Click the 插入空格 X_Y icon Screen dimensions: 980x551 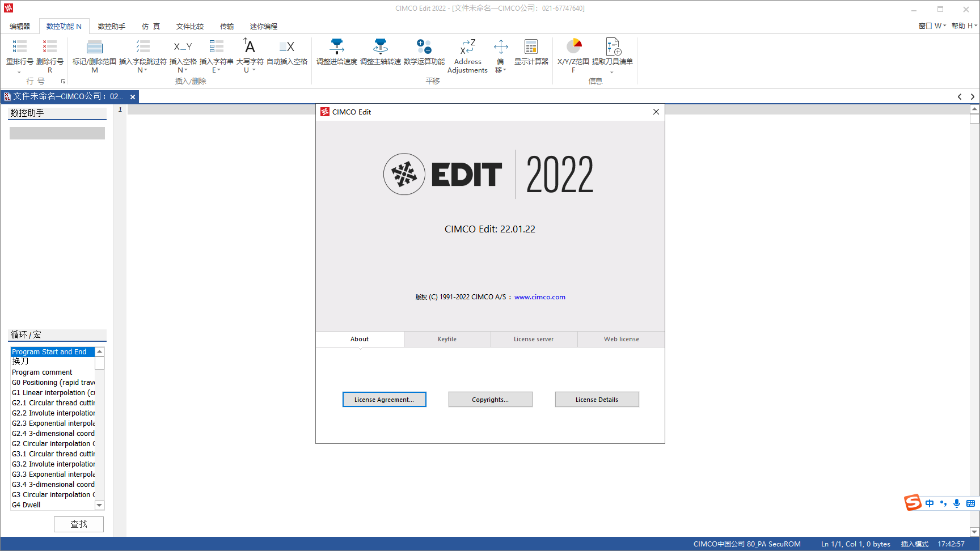click(x=183, y=46)
